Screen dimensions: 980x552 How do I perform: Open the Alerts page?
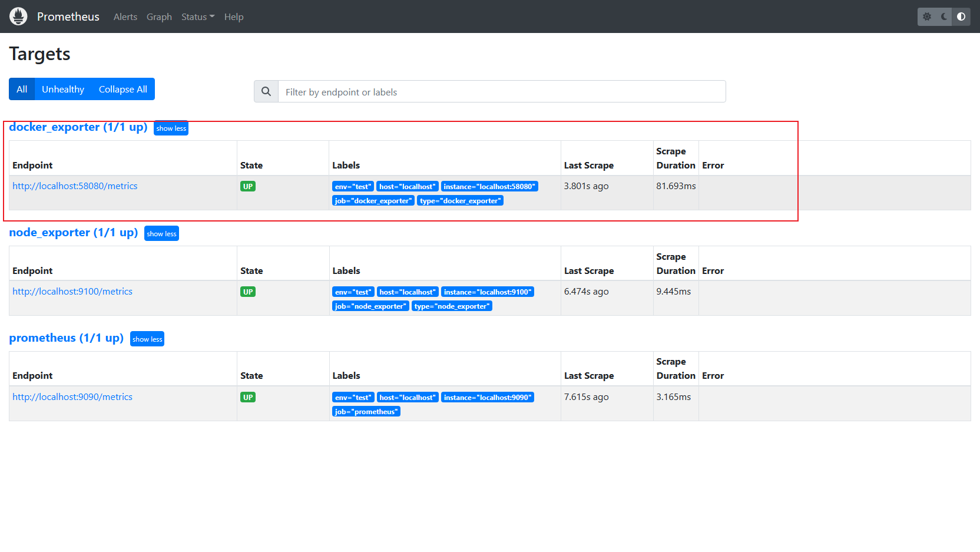(x=125, y=16)
